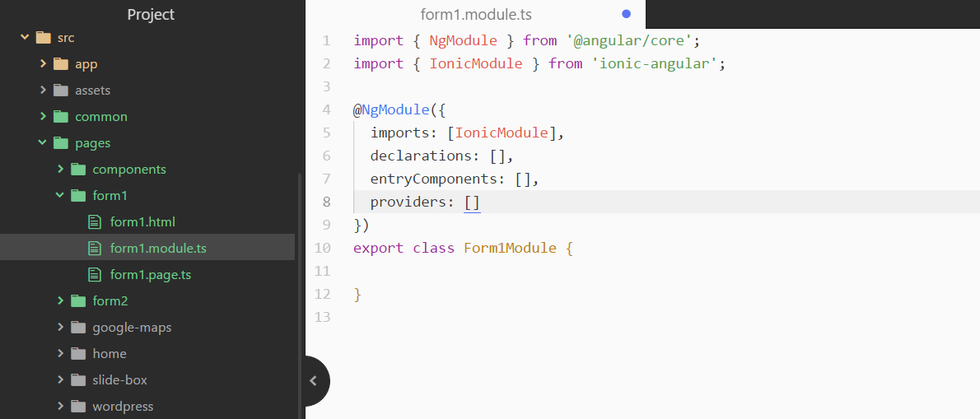Expand the wordpress folder chevron
The height and width of the screenshot is (419, 980).
(x=60, y=406)
